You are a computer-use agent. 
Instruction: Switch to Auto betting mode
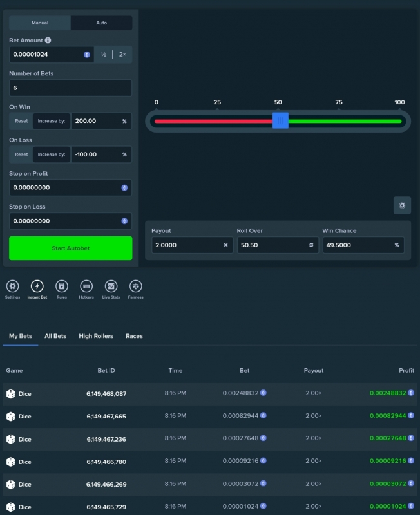(x=101, y=23)
